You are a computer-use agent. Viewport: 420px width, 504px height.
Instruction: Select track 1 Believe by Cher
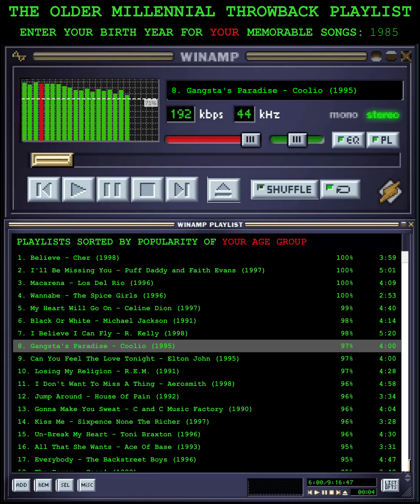(75, 258)
